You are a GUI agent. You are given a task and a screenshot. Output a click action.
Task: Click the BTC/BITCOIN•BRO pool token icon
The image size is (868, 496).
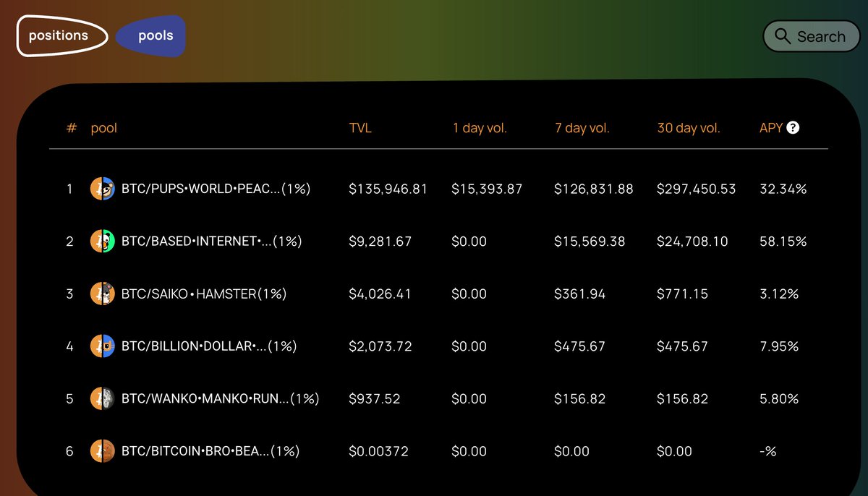click(102, 451)
